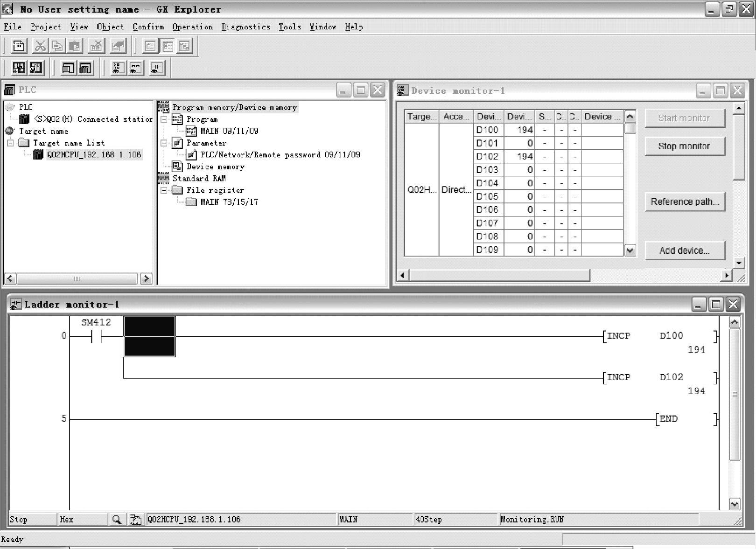Select PLC/Network/Remote password 09/11/09 parameter
Screen dimensions: 756x549
pos(280,155)
